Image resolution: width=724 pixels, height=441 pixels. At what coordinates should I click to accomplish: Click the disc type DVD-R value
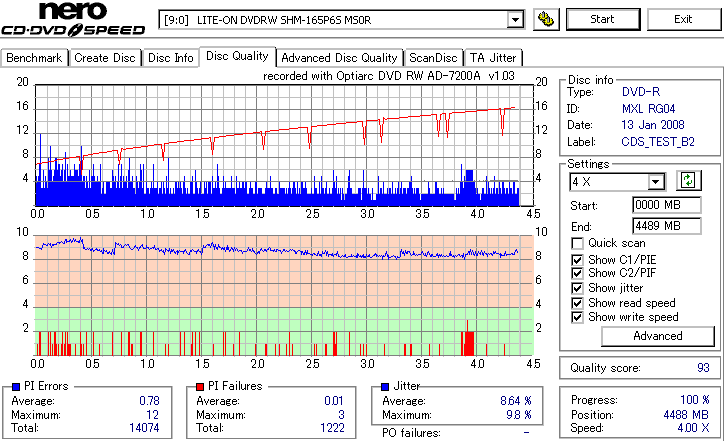(x=641, y=92)
